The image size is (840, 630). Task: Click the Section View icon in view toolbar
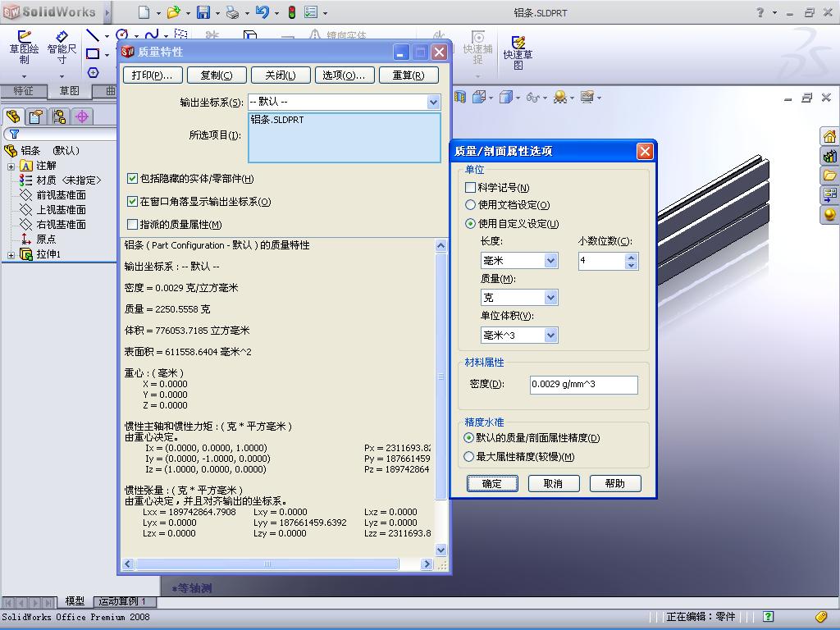coord(460,97)
